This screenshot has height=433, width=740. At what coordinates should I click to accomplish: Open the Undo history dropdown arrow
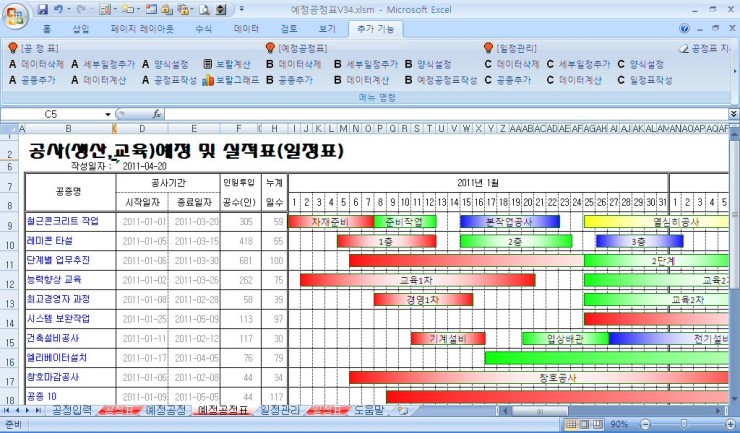(x=68, y=9)
